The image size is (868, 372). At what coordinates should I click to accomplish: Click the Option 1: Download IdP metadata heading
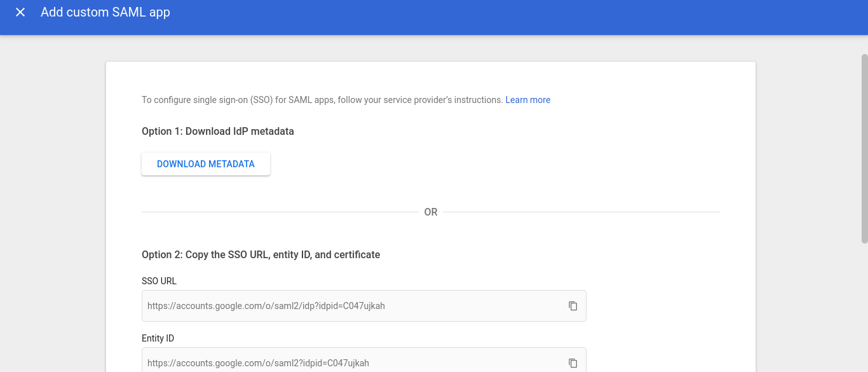[x=218, y=132]
